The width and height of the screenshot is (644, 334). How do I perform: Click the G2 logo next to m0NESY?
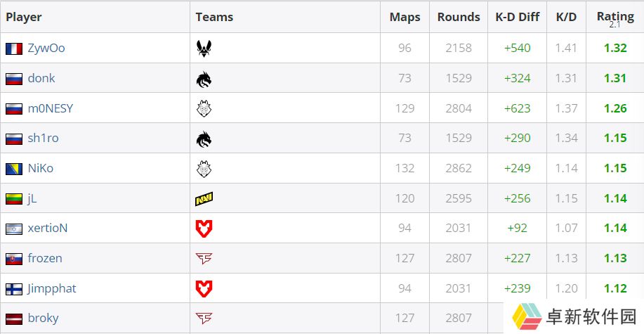tap(204, 109)
